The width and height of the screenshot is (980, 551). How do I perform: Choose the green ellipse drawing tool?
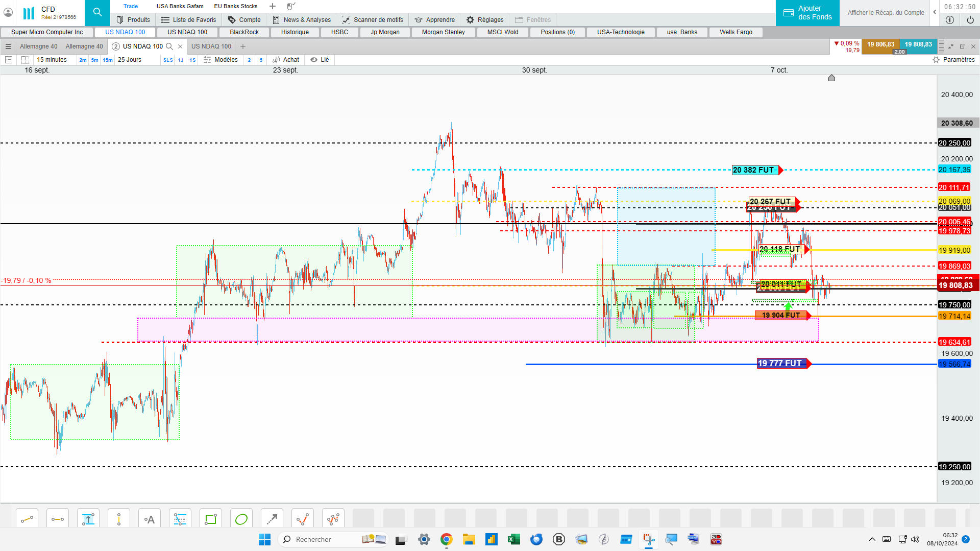241,519
